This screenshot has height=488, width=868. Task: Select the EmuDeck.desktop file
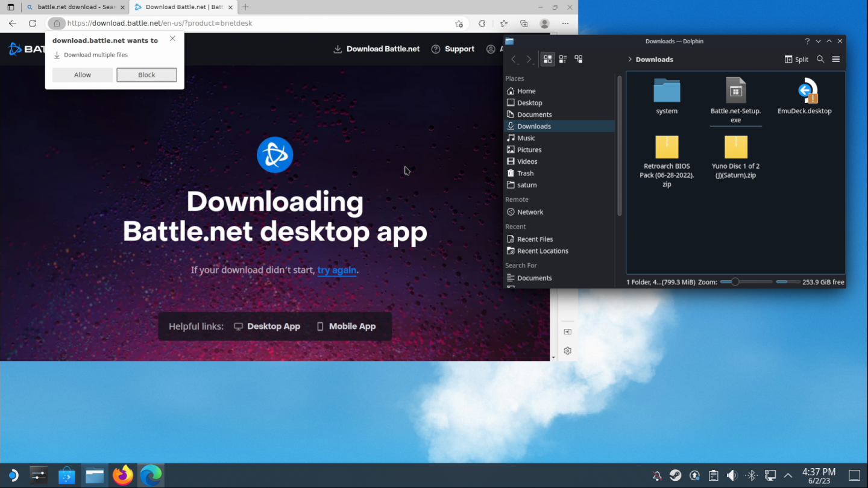coord(805,96)
